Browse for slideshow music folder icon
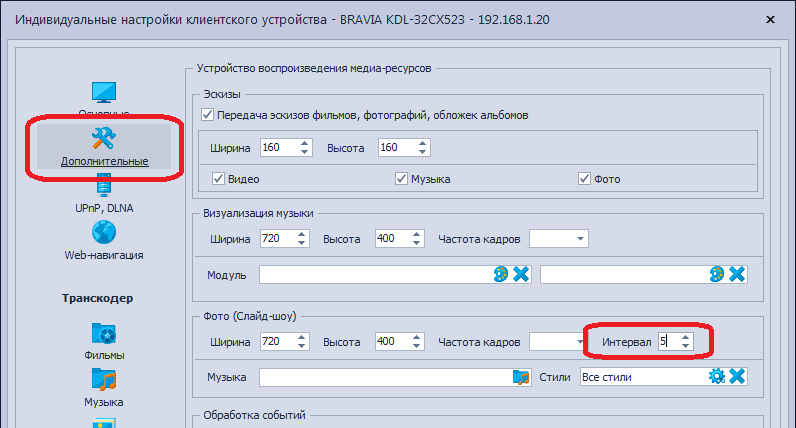Screen dimensions: 796x428 520,377
